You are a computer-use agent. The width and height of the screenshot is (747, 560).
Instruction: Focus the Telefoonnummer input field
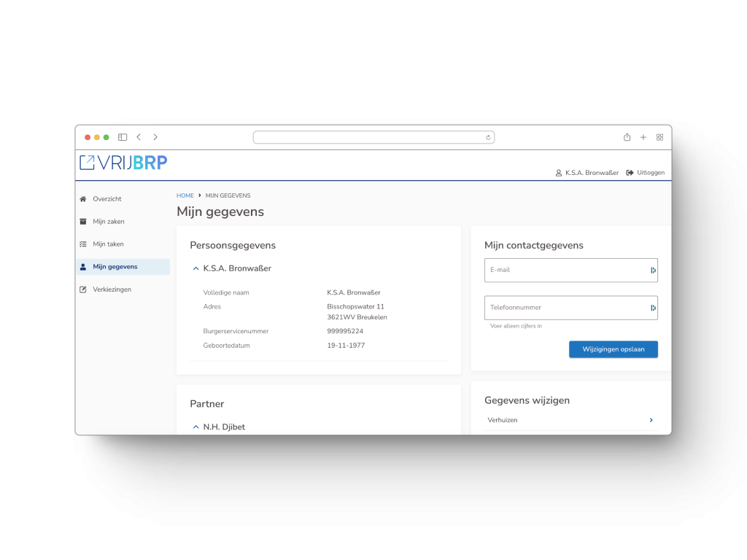click(x=565, y=308)
